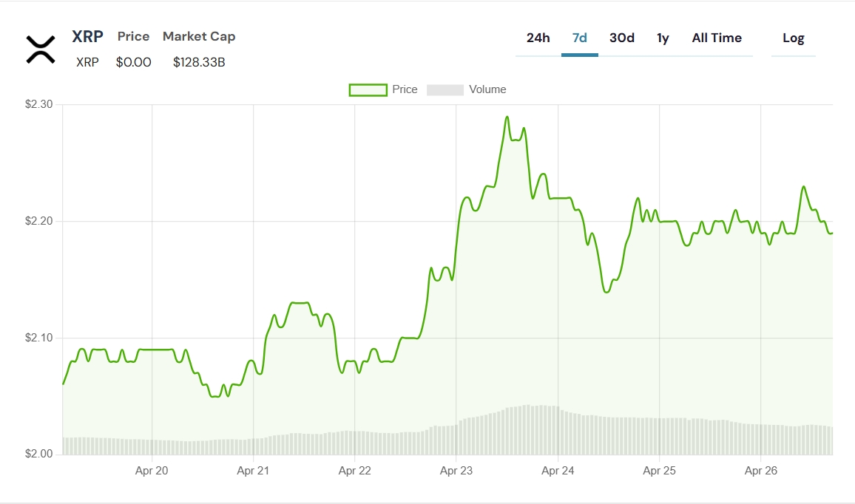This screenshot has width=855, height=504.
Task: Show the 30d chart range
Action: point(622,38)
